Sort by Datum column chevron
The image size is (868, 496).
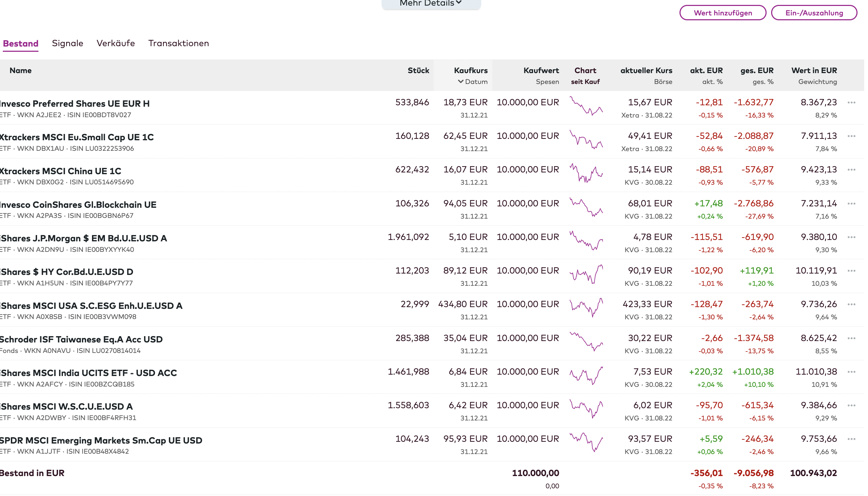(x=461, y=82)
